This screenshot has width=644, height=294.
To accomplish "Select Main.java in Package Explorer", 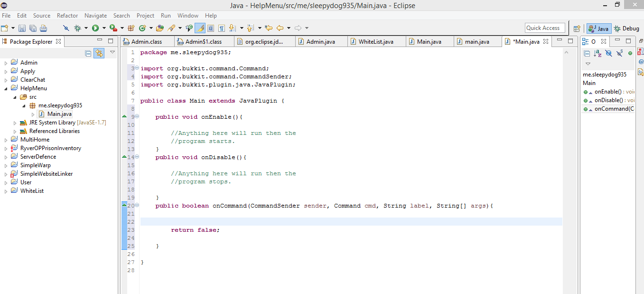I will (55, 114).
